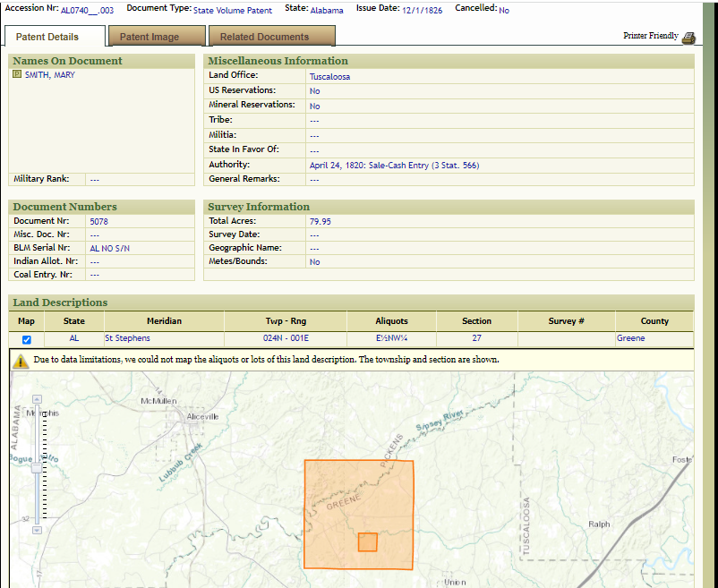
Task: Click the AL state link in table
Action: tap(74, 338)
